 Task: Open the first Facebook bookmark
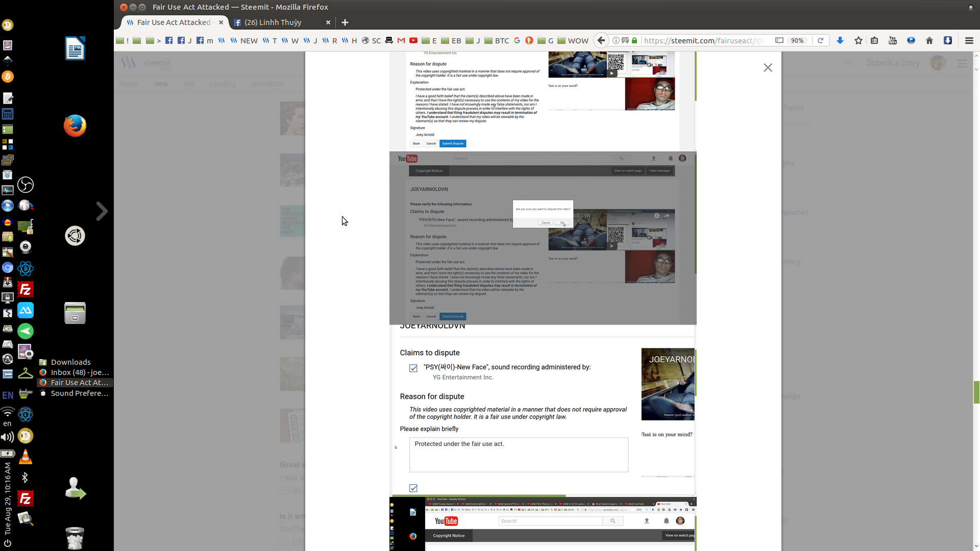(x=169, y=40)
